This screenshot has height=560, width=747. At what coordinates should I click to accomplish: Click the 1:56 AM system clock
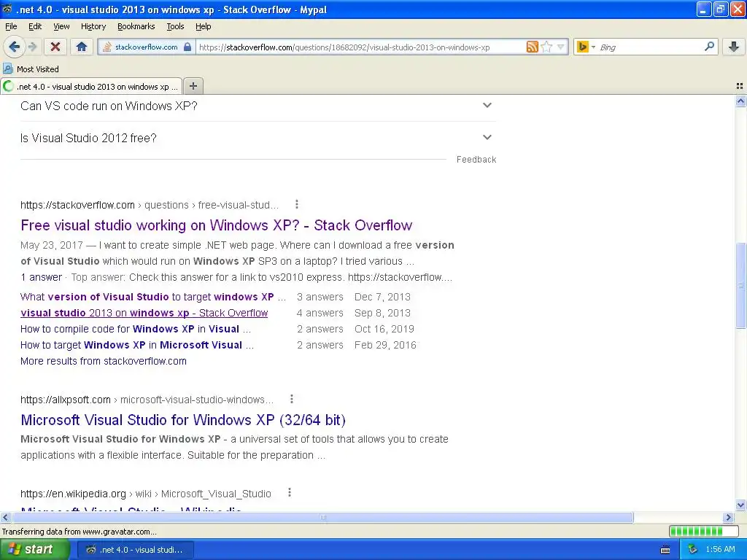(x=720, y=550)
